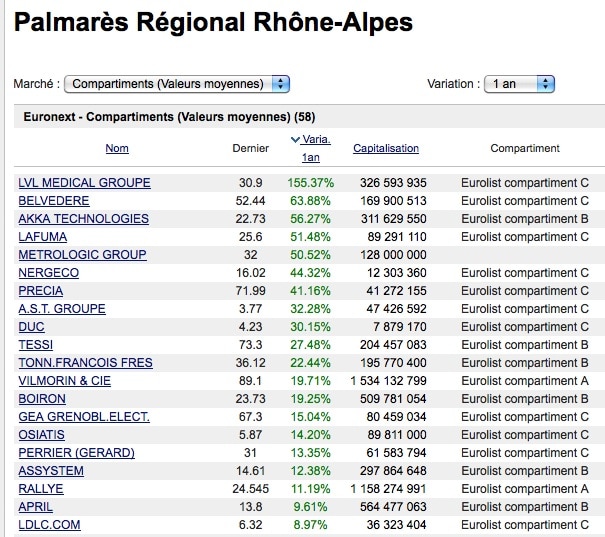The image size is (605, 537).
Task: Select the 8.97% variation value
Action: 311,525
